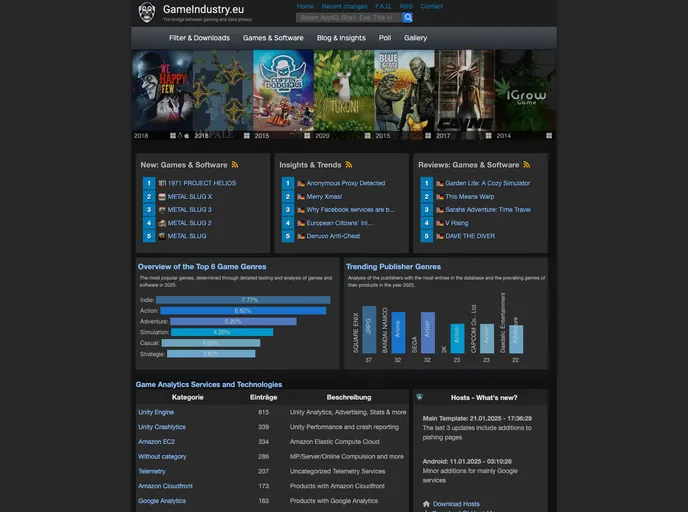The height and width of the screenshot is (512, 688).
Task: Click the number 5 badge next to METAL SLUG
Action: pos(149,236)
